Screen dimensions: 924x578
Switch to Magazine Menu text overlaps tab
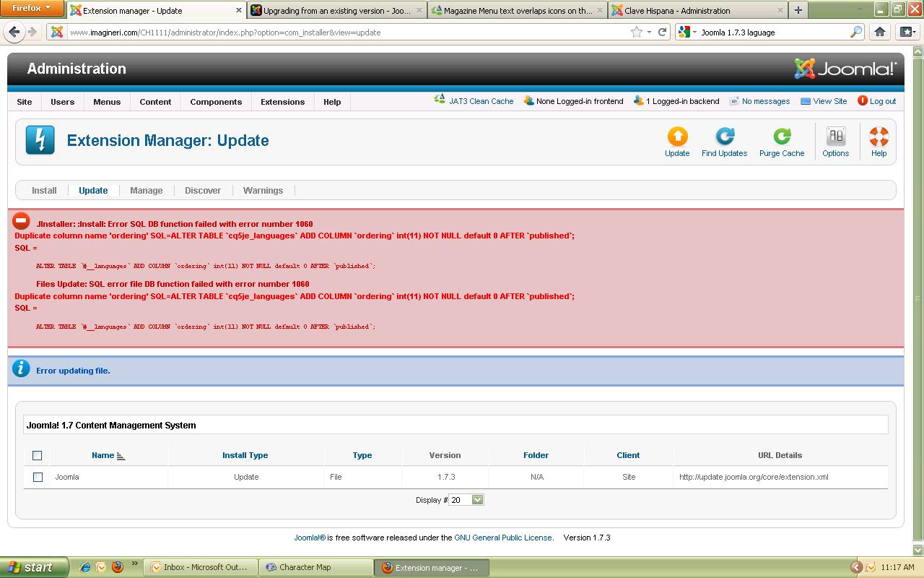(x=517, y=10)
